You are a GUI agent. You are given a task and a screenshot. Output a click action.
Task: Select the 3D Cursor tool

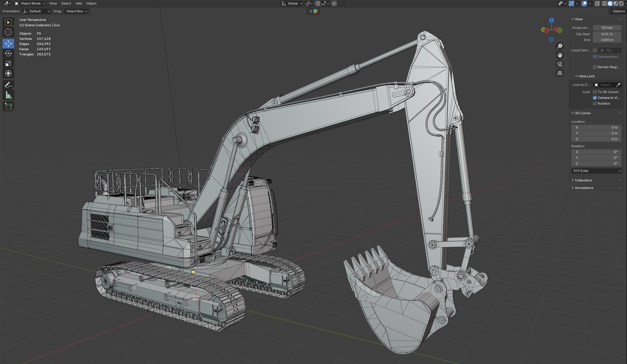pyautogui.click(x=8, y=32)
